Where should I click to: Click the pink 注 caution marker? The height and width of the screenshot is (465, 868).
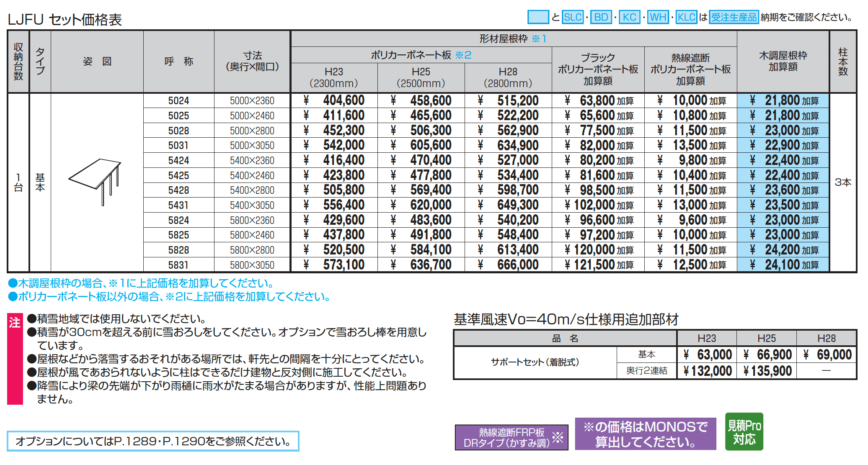coord(15,359)
